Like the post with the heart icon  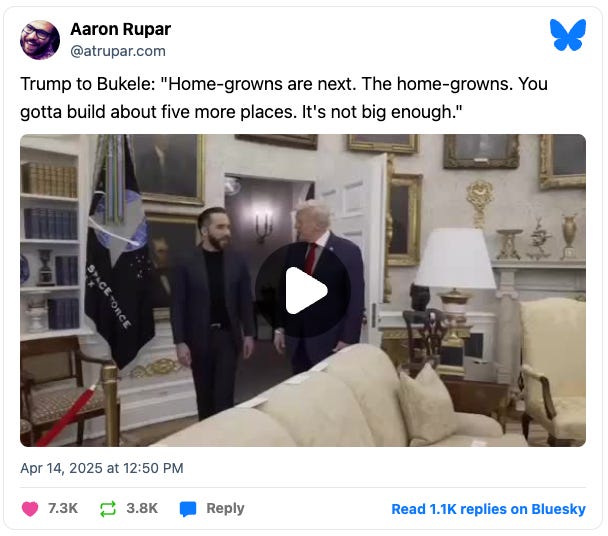point(30,508)
